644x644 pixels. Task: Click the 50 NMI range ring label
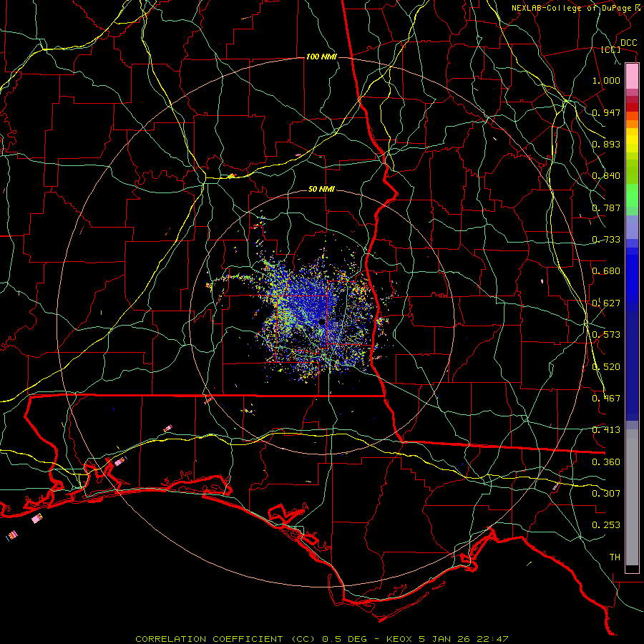[321, 190]
